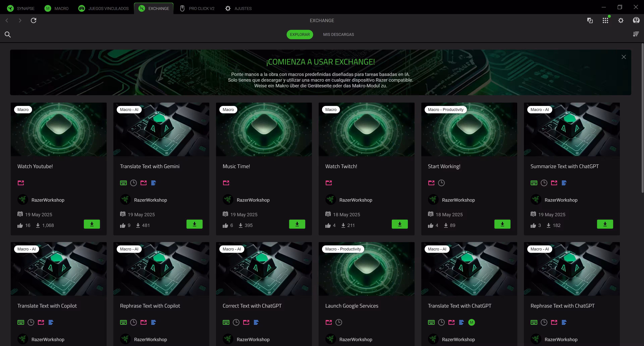Screen dimensions: 644x346
Task: Click the 18 May 2025 date on Watch Twitch!
Action: (346, 215)
